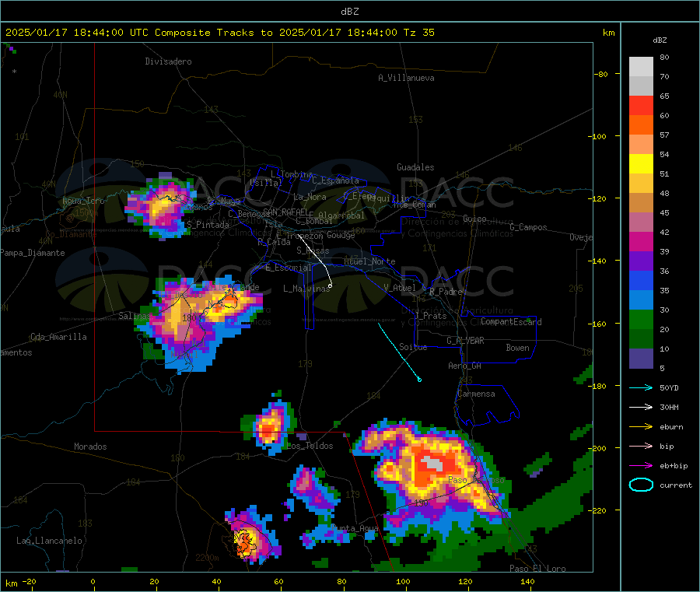Click the yellow eburn arrow legend icon
This screenshot has width=700, height=592.
[641, 427]
